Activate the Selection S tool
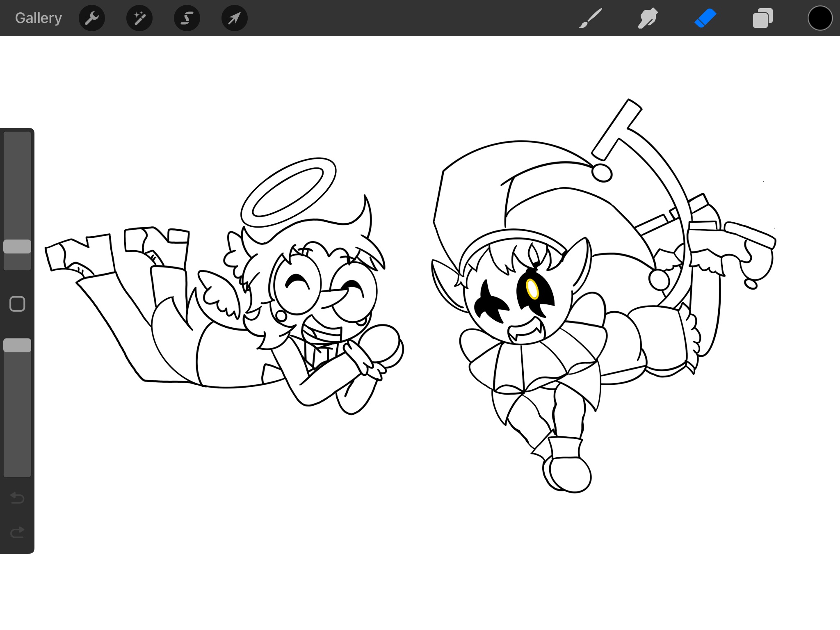 [187, 18]
